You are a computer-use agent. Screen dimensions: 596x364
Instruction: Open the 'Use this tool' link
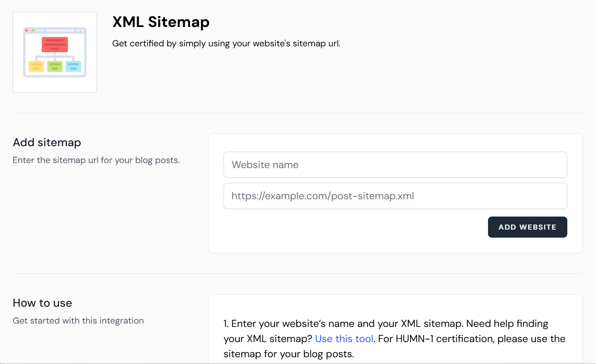[x=344, y=339]
